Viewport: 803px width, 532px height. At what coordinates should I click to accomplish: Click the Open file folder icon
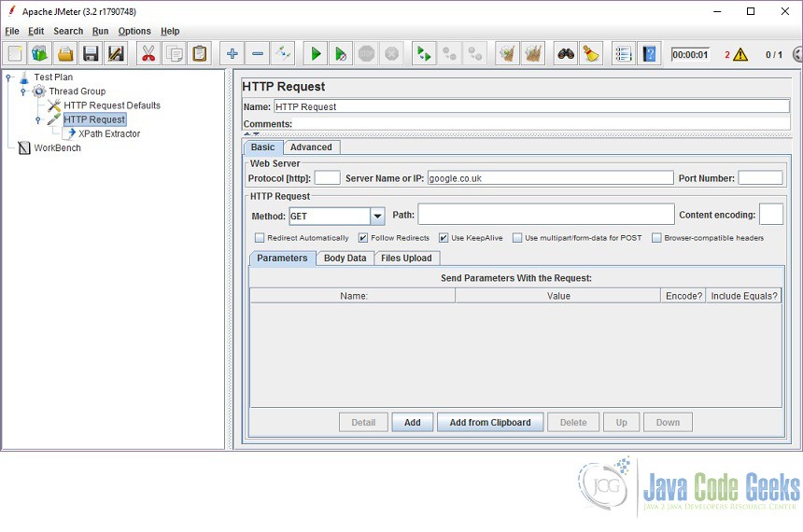tap(65, 53)
